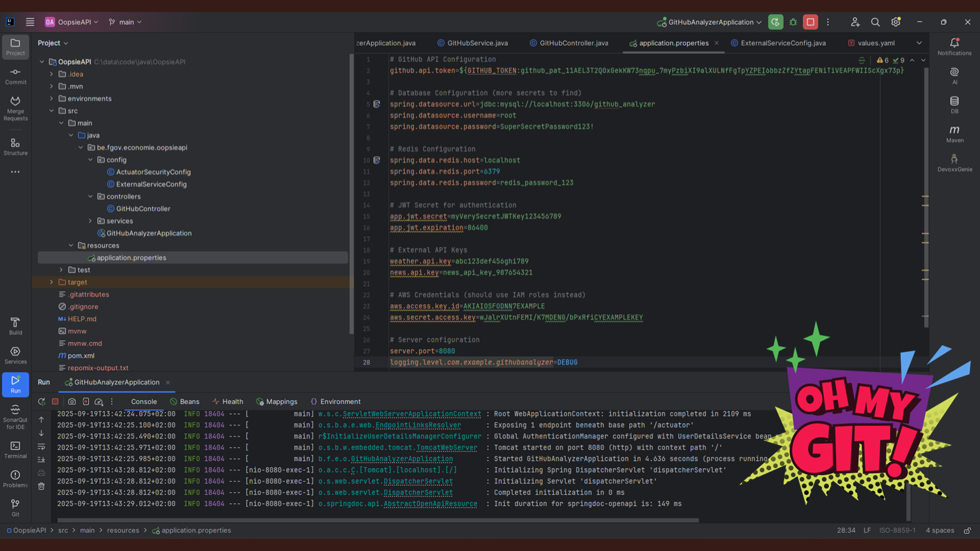Select pom.xml in project tree
The width and height of the screenshot is (980, 551).
(x=81, y=356)
